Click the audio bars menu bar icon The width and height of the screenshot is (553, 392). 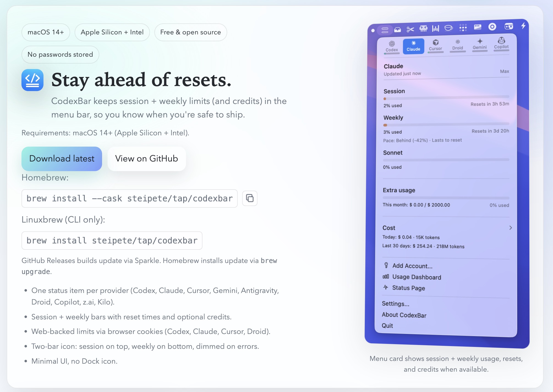436,28
